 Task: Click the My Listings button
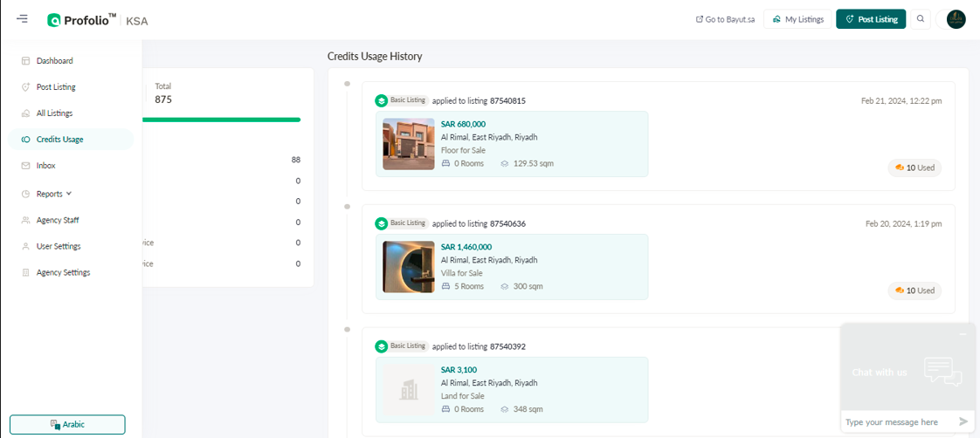(x=797, y=19)
